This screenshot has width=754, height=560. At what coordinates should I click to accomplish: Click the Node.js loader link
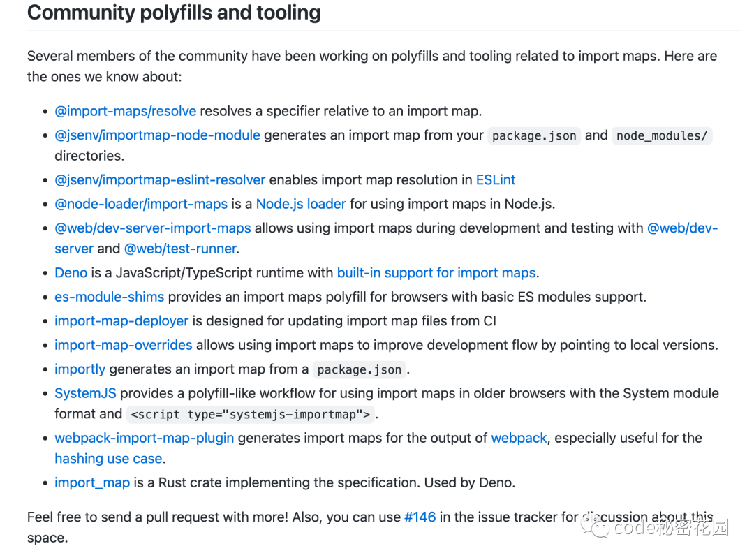[301, 204]
